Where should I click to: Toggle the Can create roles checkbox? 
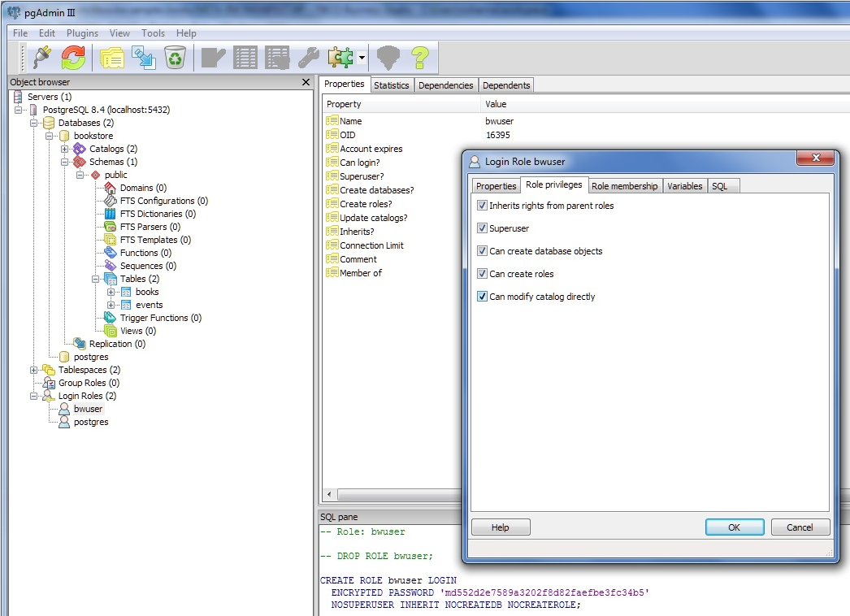coord(482,274)
